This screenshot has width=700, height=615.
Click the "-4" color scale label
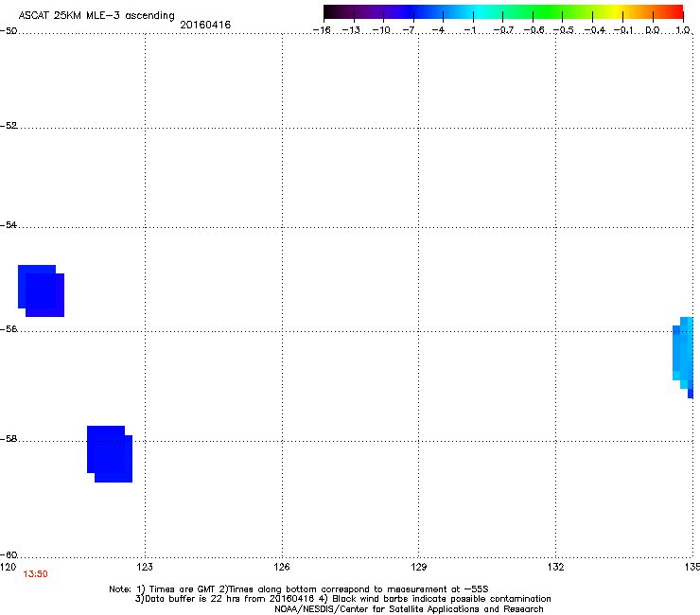(x=438, y=30)
